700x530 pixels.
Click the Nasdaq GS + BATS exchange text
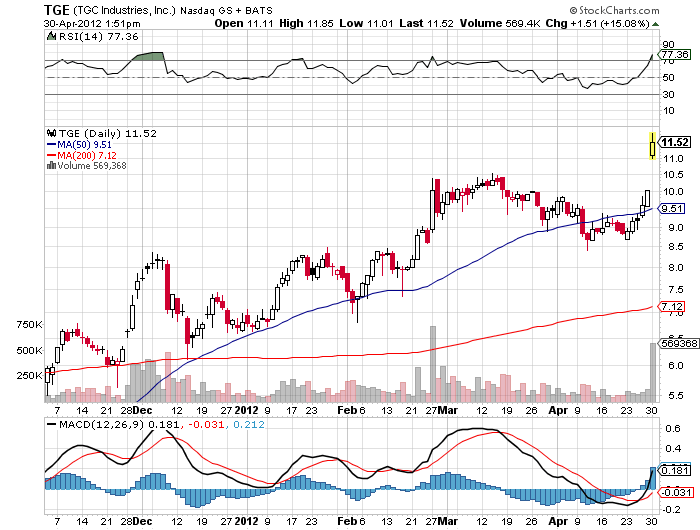point(226,10)
